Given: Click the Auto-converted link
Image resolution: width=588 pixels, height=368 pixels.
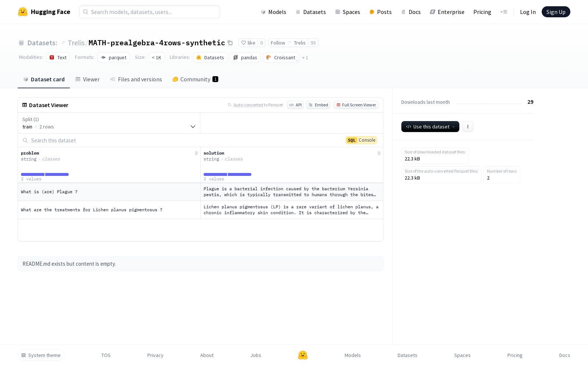Looking at the screenshot, I should [248, 105].
